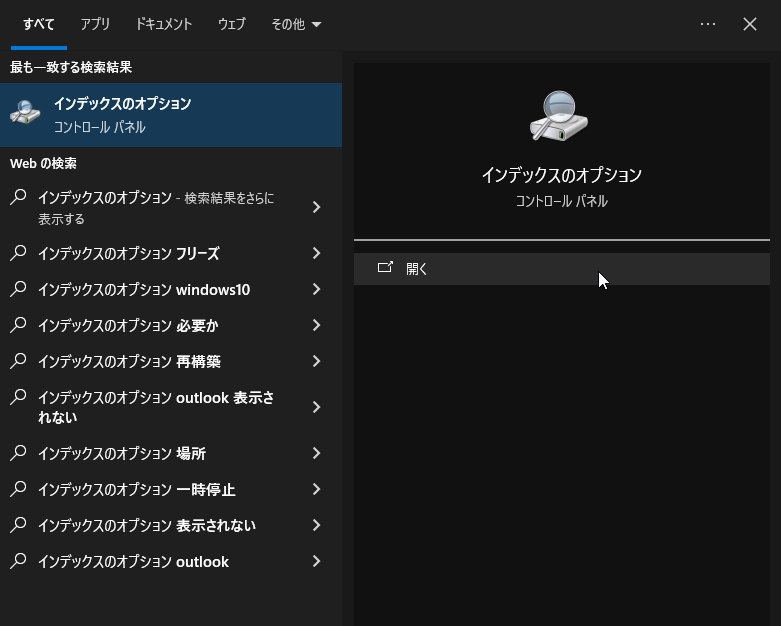
Task: Switch to the ドキュメント tab
Action: pos(163,24)
